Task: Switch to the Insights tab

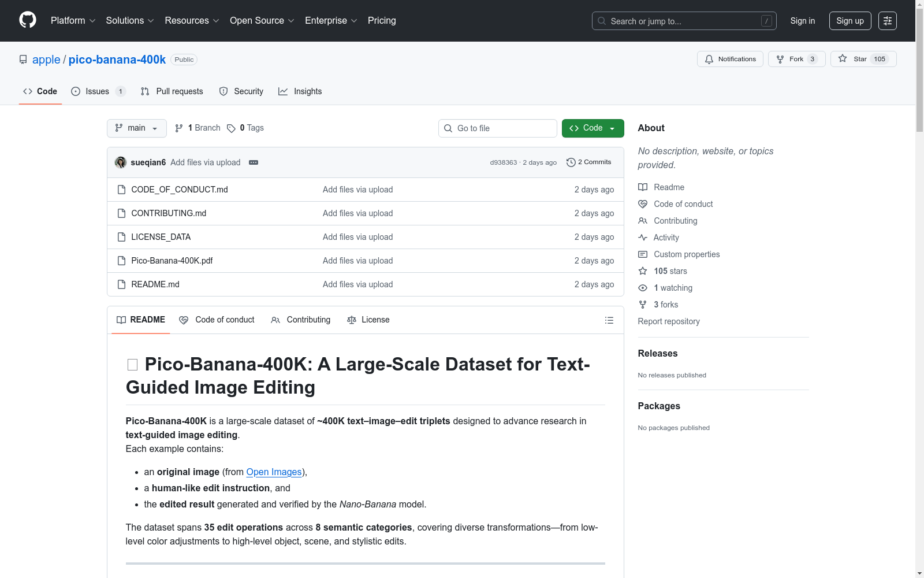Action: (300, 91)
